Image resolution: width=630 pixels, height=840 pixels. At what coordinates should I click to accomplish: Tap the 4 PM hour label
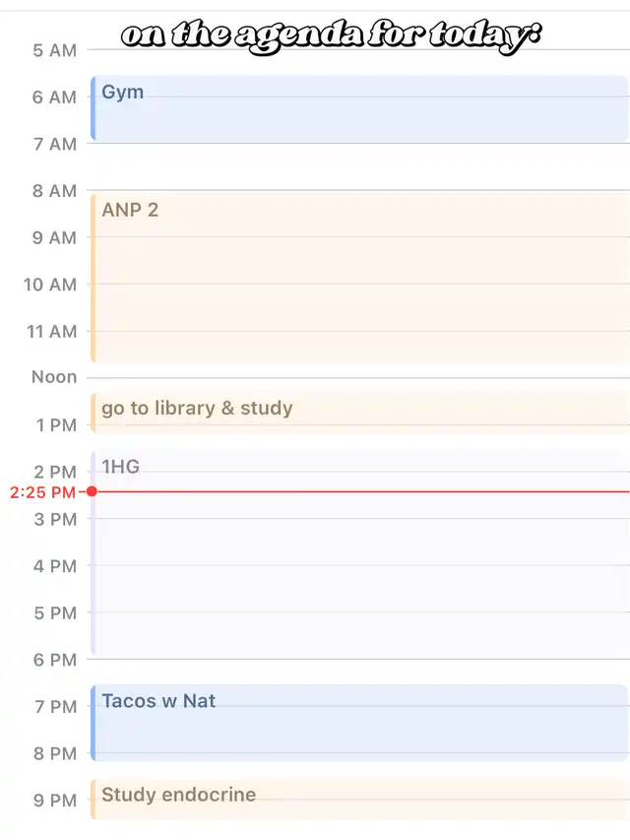point(54,566)
